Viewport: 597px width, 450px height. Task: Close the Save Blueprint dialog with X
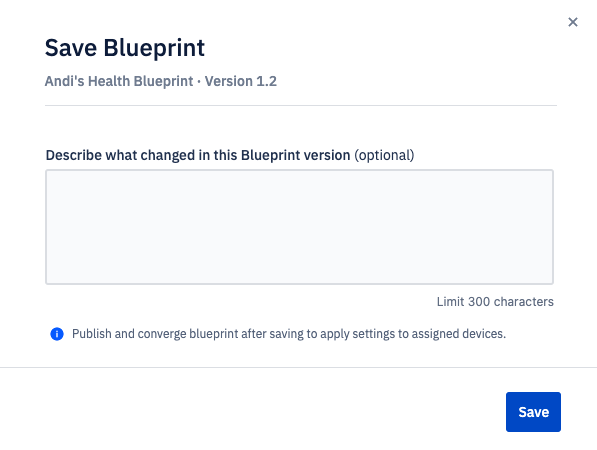pyautogui.click(x=573, y=22)
